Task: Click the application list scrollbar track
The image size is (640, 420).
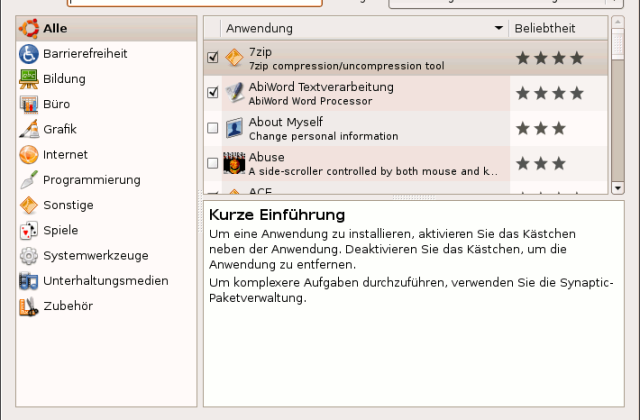Action: click(x=618, y=120)
